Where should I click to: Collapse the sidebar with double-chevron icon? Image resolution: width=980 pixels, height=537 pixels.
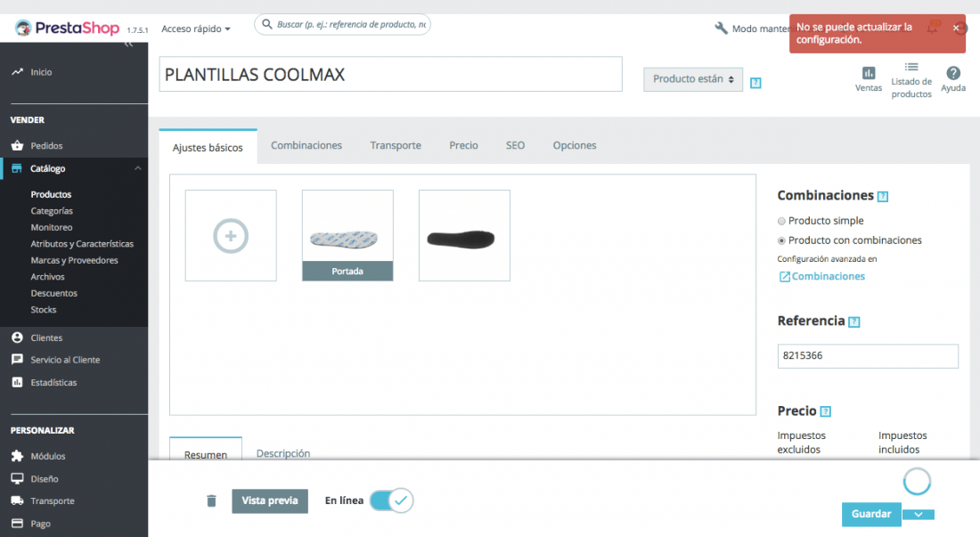click(128, 44)
